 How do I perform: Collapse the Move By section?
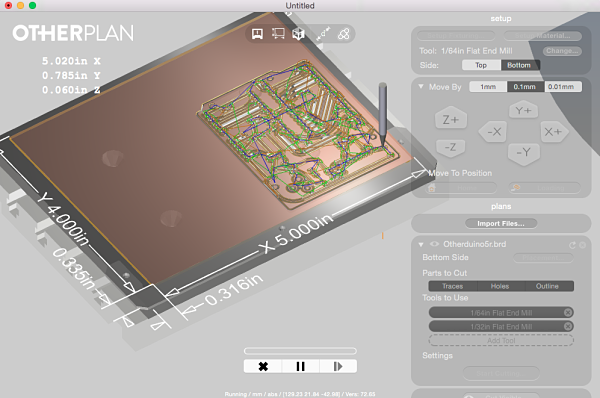click(421, 87)
